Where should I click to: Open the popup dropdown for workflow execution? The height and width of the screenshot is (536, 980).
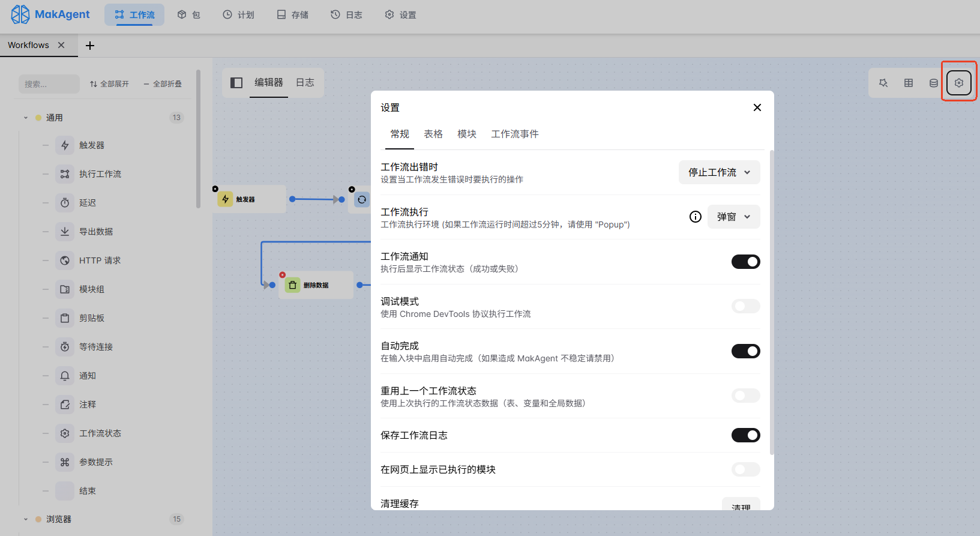coord(733,217)
